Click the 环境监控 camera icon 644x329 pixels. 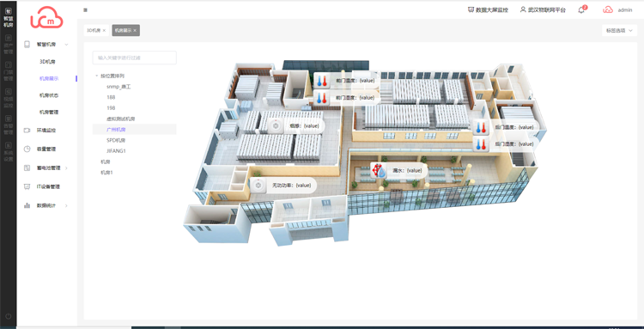tap(27, 131)
